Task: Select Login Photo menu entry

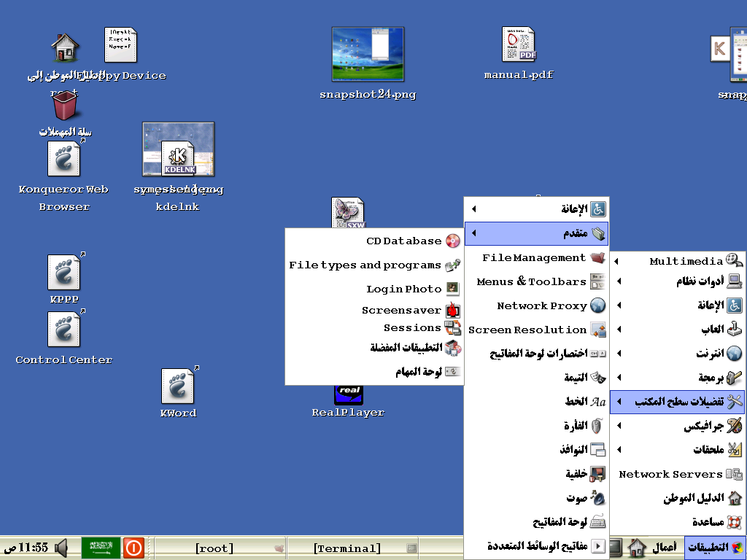Action: click(374, 289)
